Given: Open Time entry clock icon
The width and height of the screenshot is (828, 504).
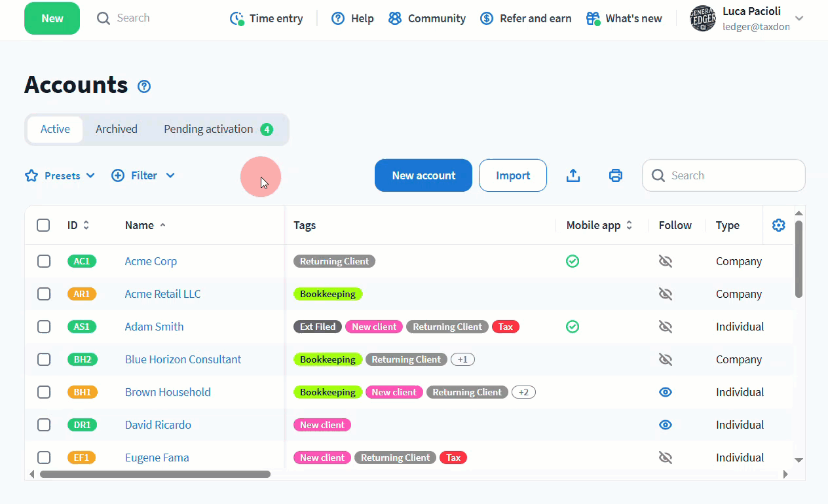Looking at the screenshot, I should tap(236, 18).
